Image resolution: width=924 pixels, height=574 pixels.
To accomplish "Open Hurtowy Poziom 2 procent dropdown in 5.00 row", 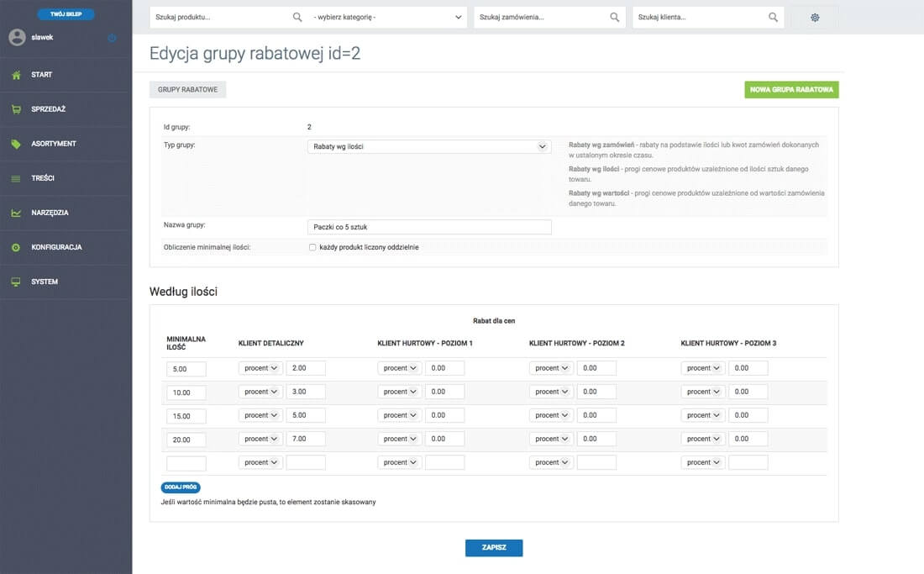I will click(x=552, y=368).
